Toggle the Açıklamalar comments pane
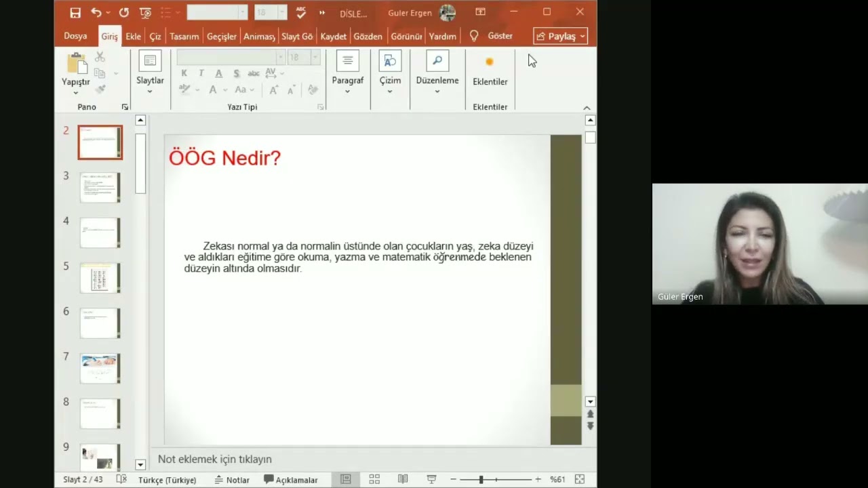The image size is (868, 488). click(291, 480)
